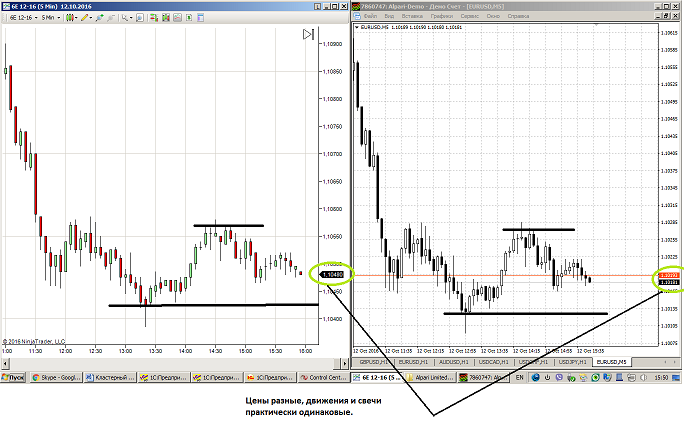The width and height of the screenshot is (684, 430).
Task: Click the red MetaTrader current price label
Action: coord(670,275)
